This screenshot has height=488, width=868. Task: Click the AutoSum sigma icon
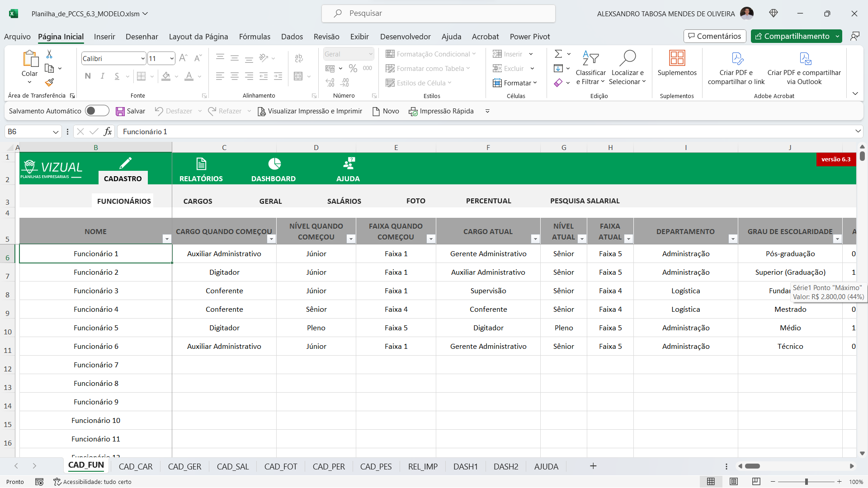pyautogui.click(x=558, y=54)
